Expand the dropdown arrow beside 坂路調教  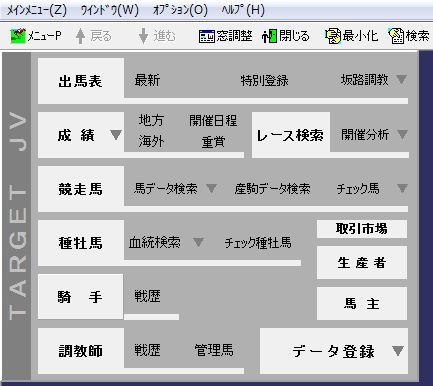(x=401, y=79)
